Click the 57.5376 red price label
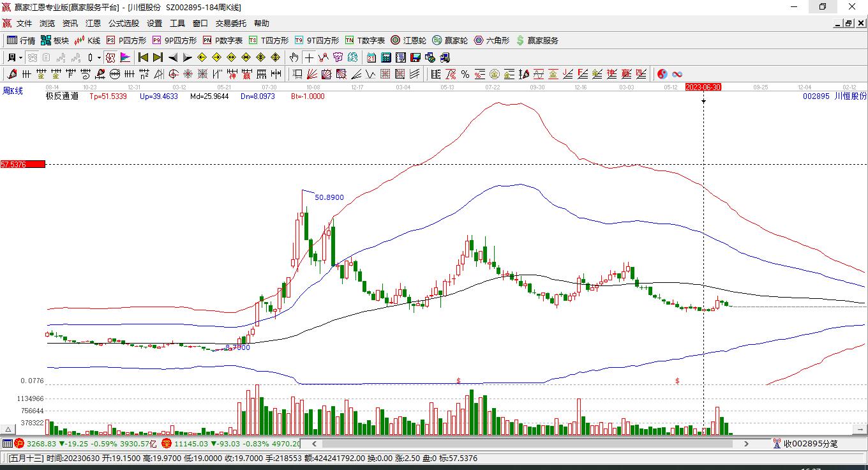 coord(23,164)
